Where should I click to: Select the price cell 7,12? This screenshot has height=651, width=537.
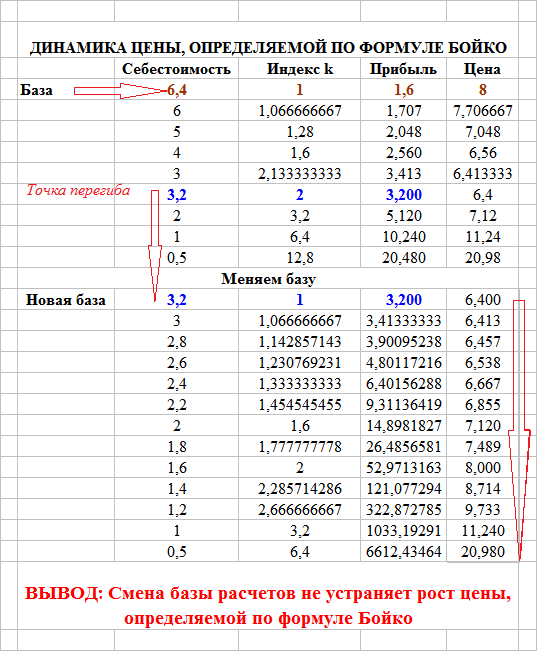pyautogui.click(x=482, y=215)
